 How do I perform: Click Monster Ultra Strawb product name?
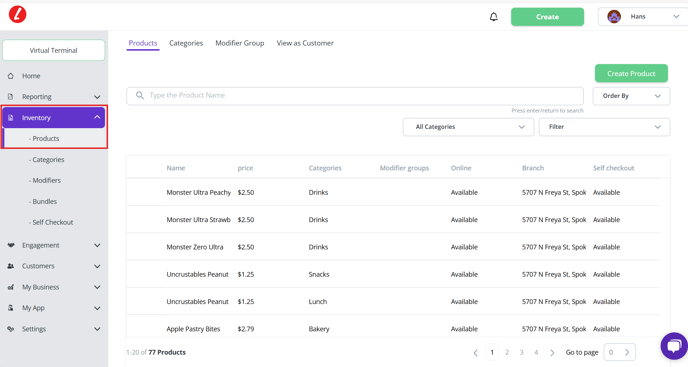tap(198, 219)
